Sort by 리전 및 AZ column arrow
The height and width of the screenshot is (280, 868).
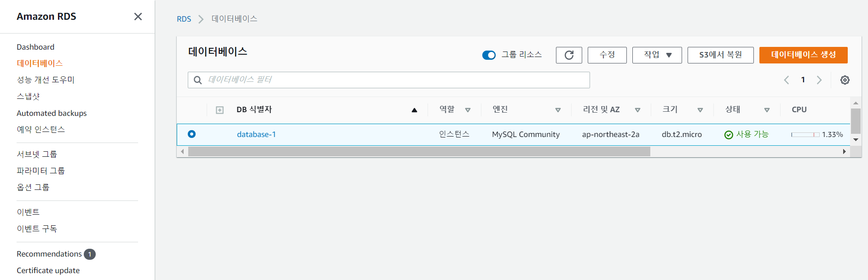[637, 110]
